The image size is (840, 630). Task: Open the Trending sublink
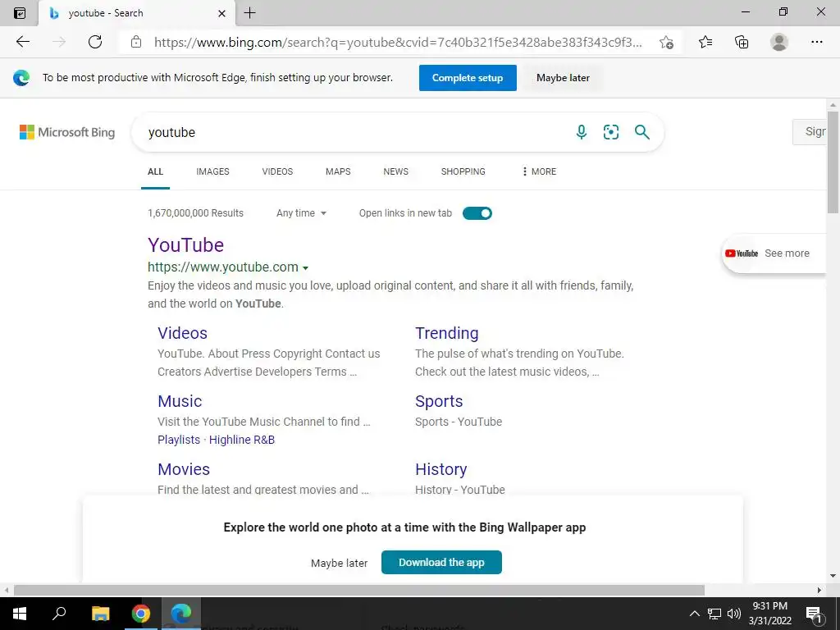pyautogui.click(x=447, y=333)
